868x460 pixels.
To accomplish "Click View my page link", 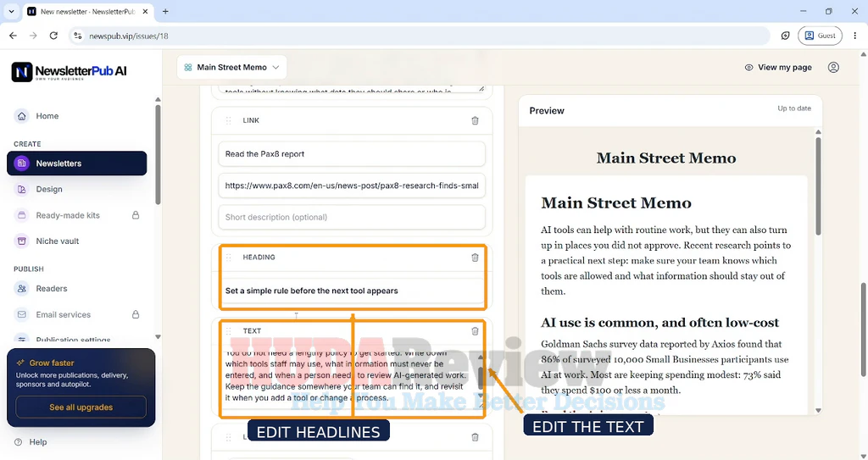I will [x=784, y=67].
